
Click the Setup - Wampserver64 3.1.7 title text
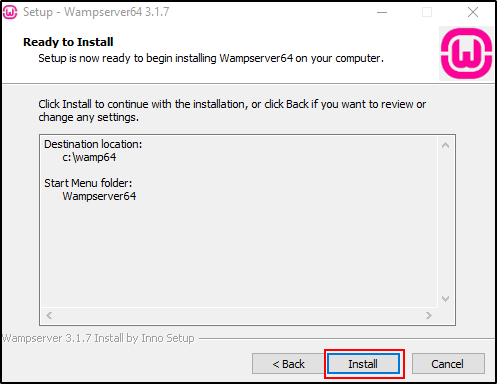point(96,12)
